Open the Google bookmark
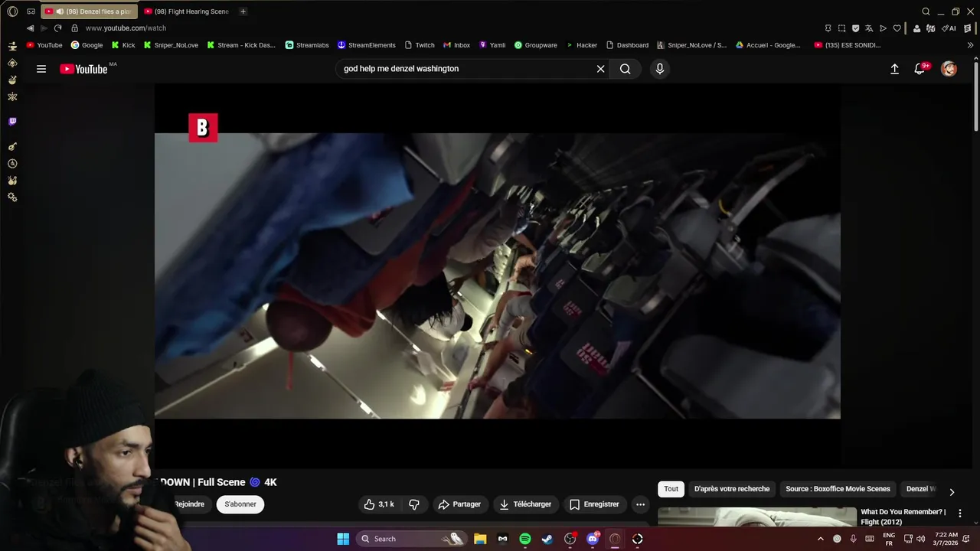 pyautogui.click(x=87, y=45)
